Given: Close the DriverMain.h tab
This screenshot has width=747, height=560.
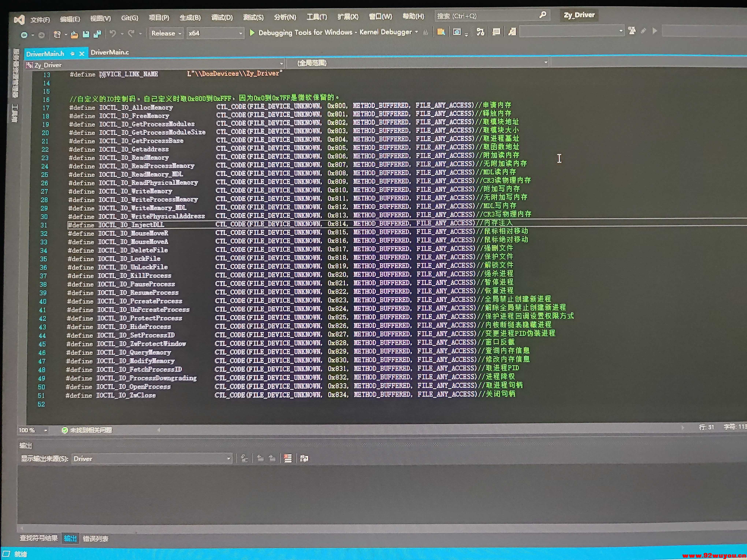Looking at the screenshot, I should pyautogui.click(x=82, y=53).
